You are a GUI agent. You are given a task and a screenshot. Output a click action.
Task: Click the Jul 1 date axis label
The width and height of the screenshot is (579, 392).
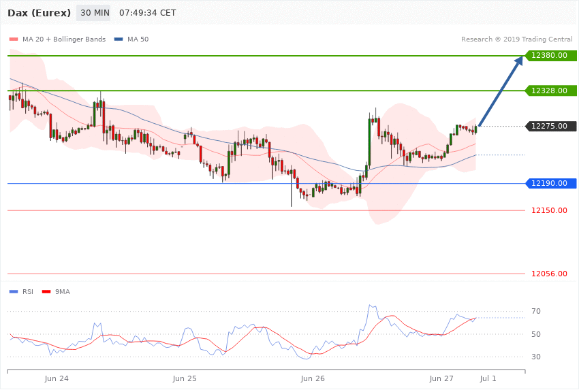coord(488,378)
